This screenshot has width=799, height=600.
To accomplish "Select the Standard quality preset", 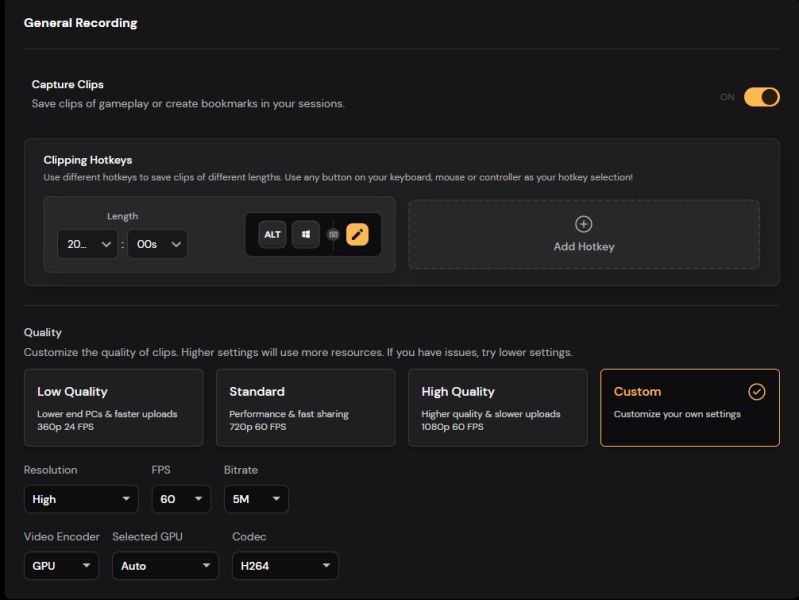I will tap(306, 408).
